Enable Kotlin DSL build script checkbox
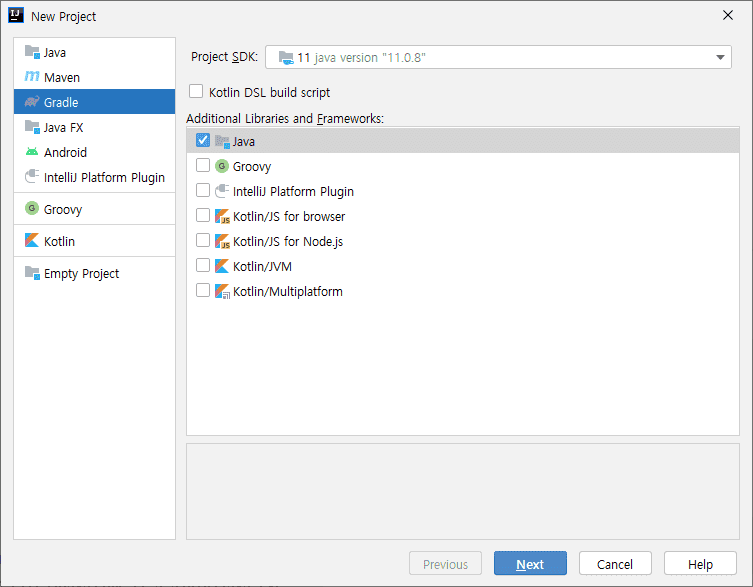 tap(196, 92)
